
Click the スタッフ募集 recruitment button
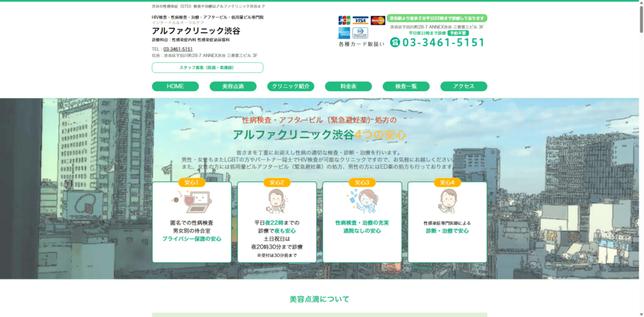click(x=207, y=68)
